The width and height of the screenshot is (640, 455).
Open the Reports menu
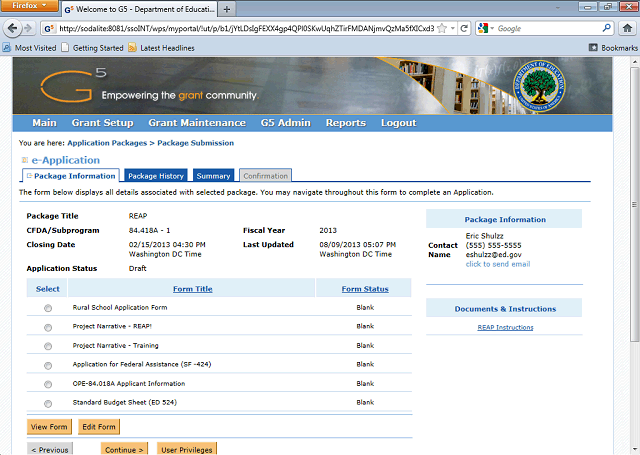[x=346, y=123]
